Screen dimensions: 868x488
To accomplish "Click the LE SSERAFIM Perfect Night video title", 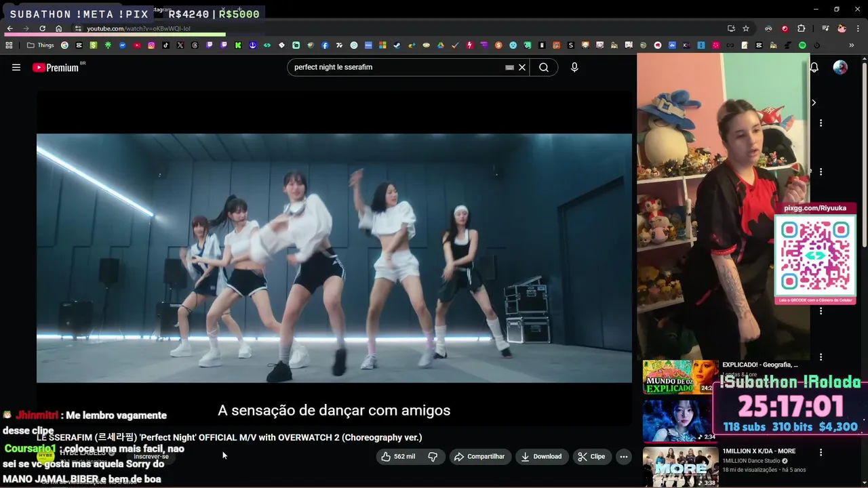I will click(x=229, y=437).
